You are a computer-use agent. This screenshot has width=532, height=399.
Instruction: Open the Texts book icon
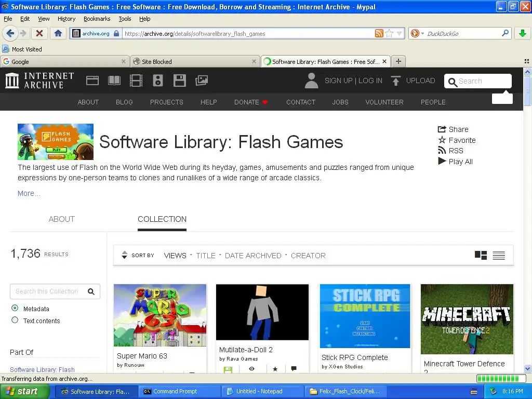click(114, 81)
